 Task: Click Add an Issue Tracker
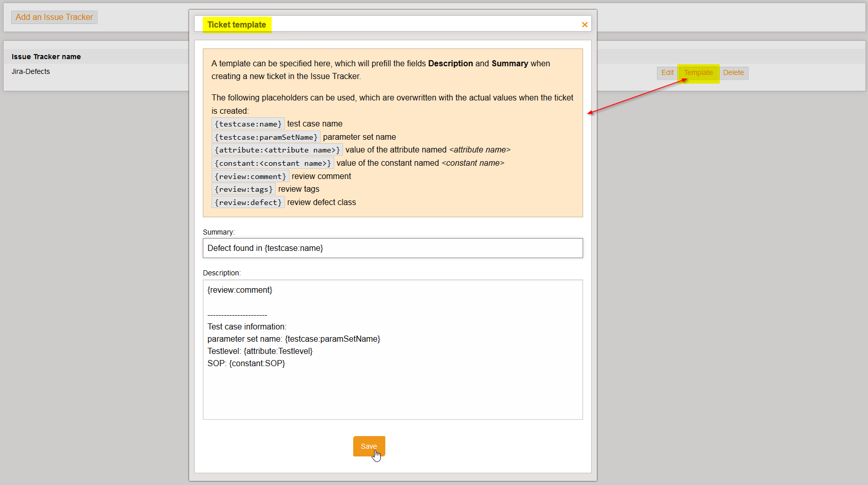54,17
